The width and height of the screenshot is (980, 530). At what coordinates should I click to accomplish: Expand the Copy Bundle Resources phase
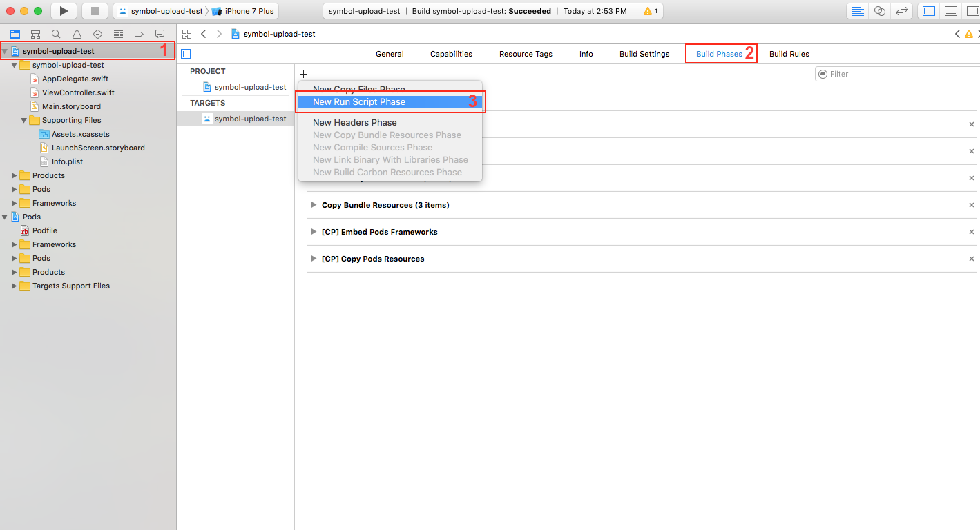pos(314,205)
